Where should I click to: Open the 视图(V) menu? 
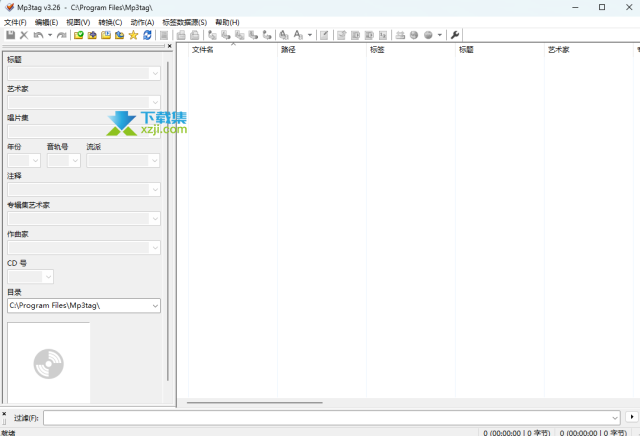click(78, 22)
